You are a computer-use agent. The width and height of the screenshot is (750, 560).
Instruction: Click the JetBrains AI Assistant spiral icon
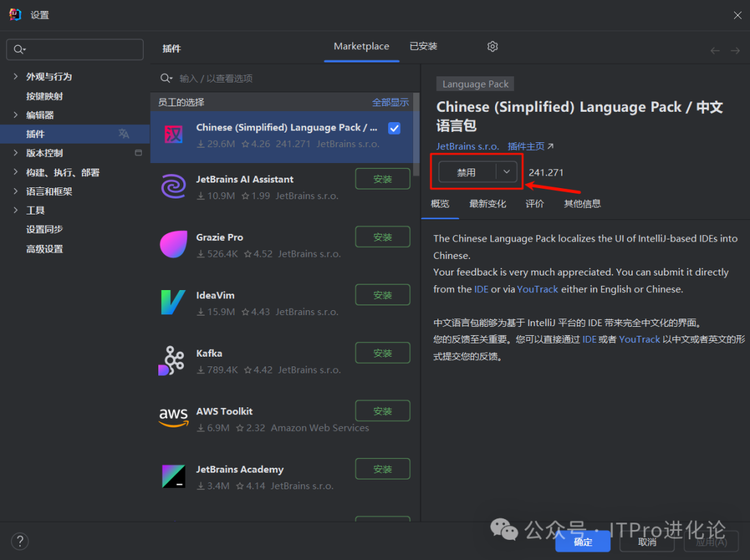point(173,187)
